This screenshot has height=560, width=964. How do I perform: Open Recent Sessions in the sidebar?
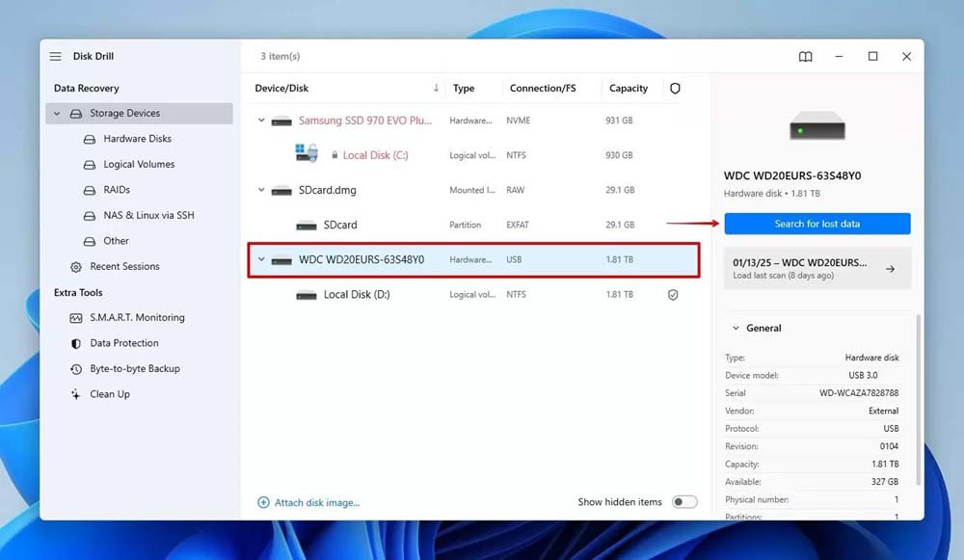[124, 267]
